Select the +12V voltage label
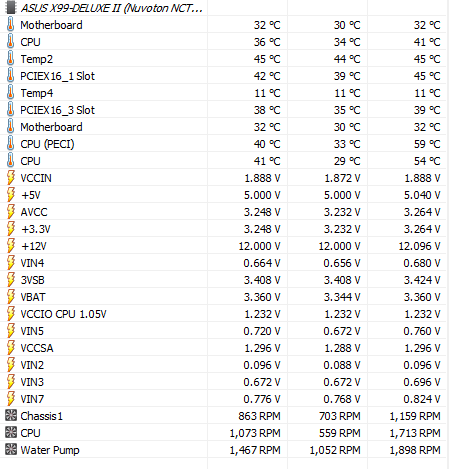Image resolution: width=449 pixels, height=469 pixels. tap(34, 246)
